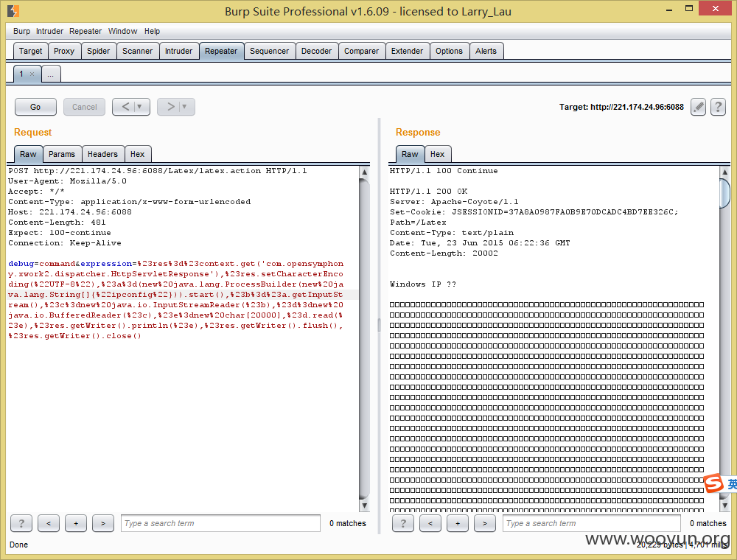This screenshot has width=737, height=560.
Task: Go to next match in Response search
Action: [x=485, y=523]
